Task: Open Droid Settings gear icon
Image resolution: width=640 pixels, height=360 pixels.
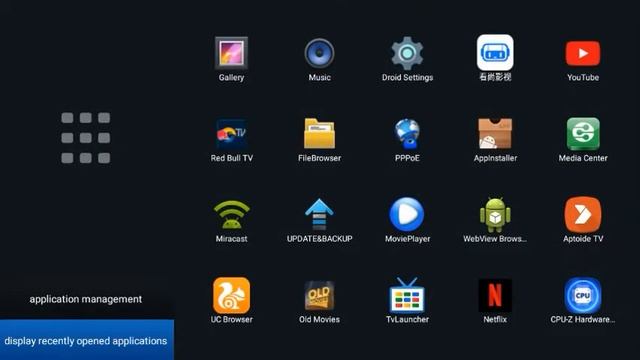Action: [407, 53]
